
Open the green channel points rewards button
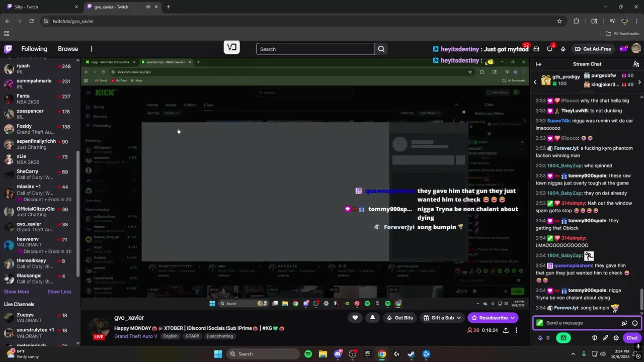coord(563,338)
